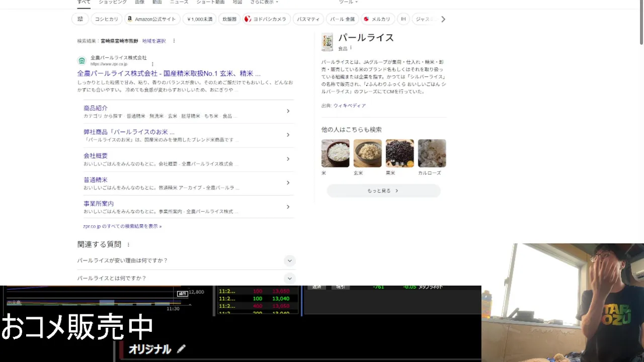Open the 事業所案内 sitelink chevron
This screenshot has width=644, height=362.
pos(288,207)
